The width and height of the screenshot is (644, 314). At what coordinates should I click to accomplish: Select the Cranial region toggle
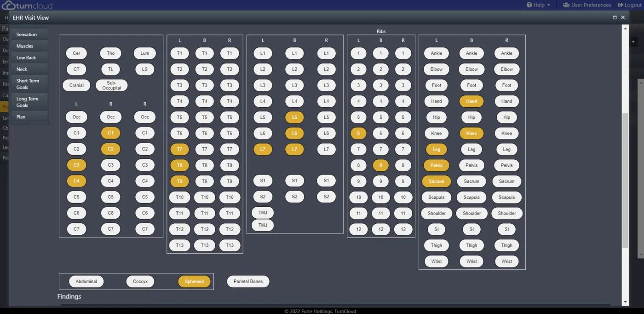[x=76, y=85]
